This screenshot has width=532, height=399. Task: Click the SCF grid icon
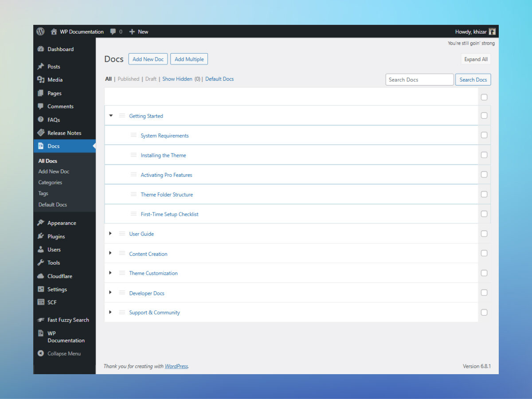41,302
